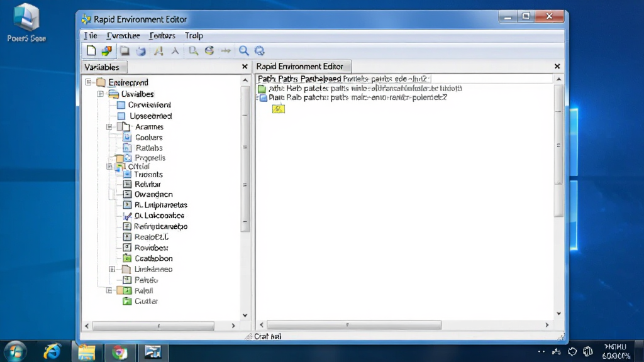644x362 pixels.
Task: Open the second menu bar item
Action: 123,36
